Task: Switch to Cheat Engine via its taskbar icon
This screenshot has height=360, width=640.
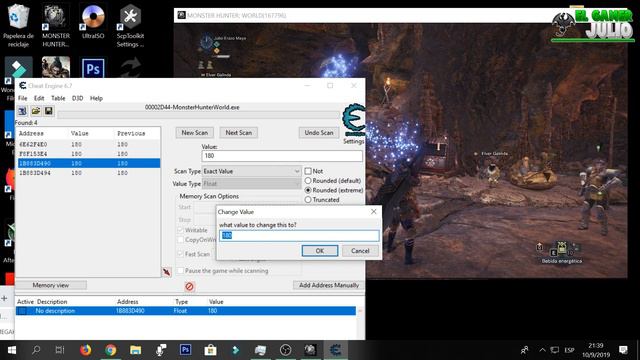Action: pos(336,350)
